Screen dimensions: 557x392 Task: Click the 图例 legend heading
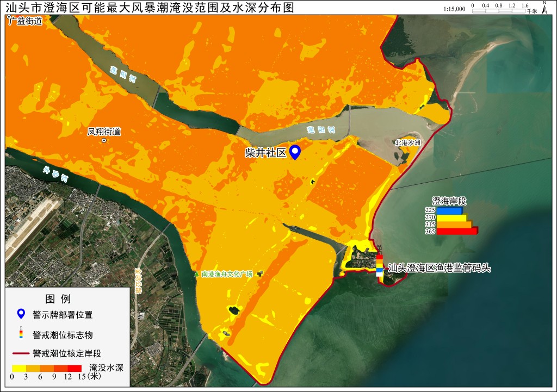coord(58,299)
